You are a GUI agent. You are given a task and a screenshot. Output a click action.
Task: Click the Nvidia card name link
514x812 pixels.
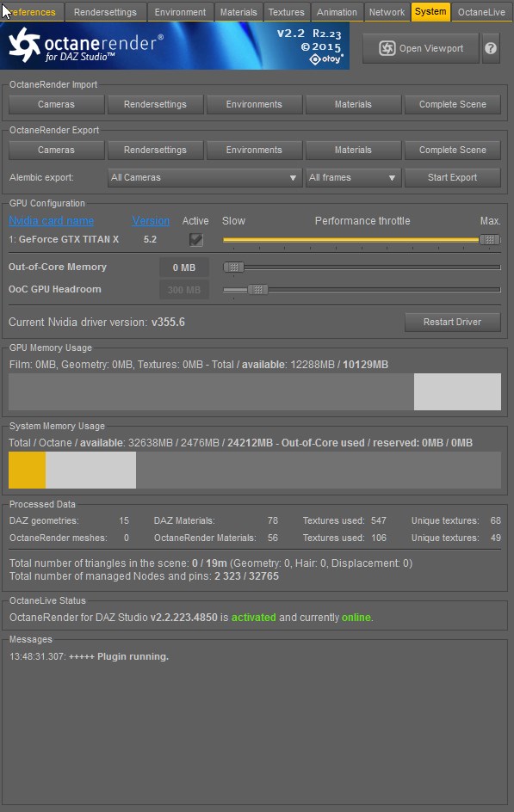pyautogui.click(x=52, y=220)
